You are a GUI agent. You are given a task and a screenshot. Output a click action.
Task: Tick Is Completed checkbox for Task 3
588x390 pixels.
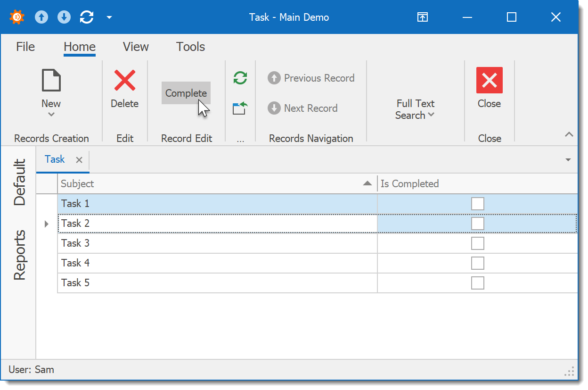[x=477, y=243]
